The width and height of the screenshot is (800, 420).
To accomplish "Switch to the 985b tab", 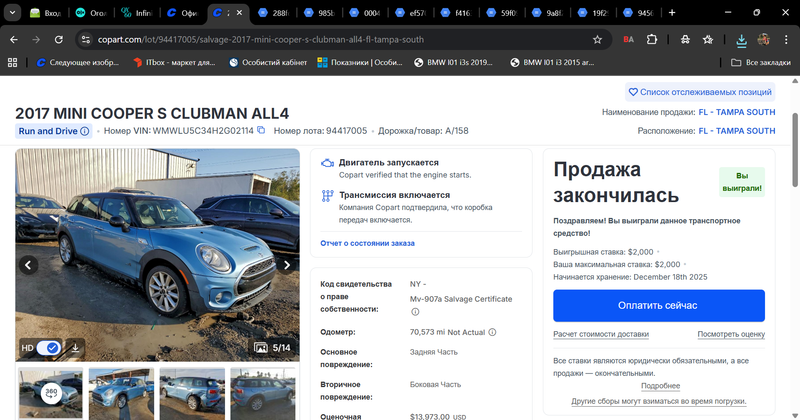I will click(319, 13).
